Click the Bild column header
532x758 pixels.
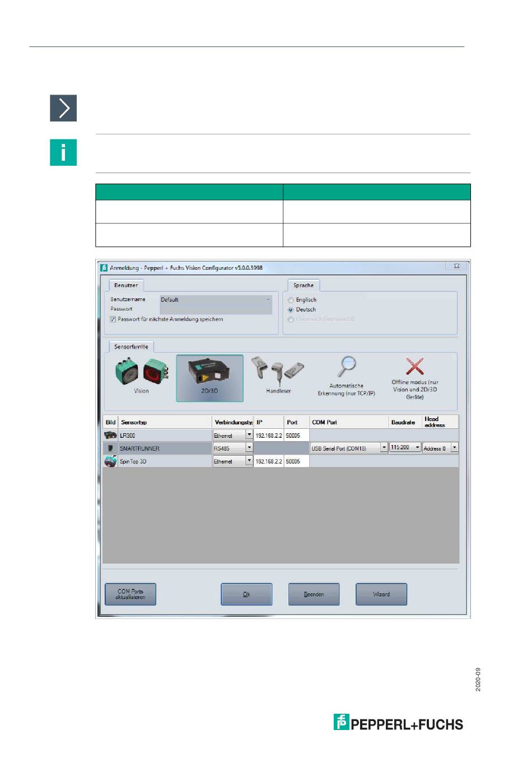[110, 422]
